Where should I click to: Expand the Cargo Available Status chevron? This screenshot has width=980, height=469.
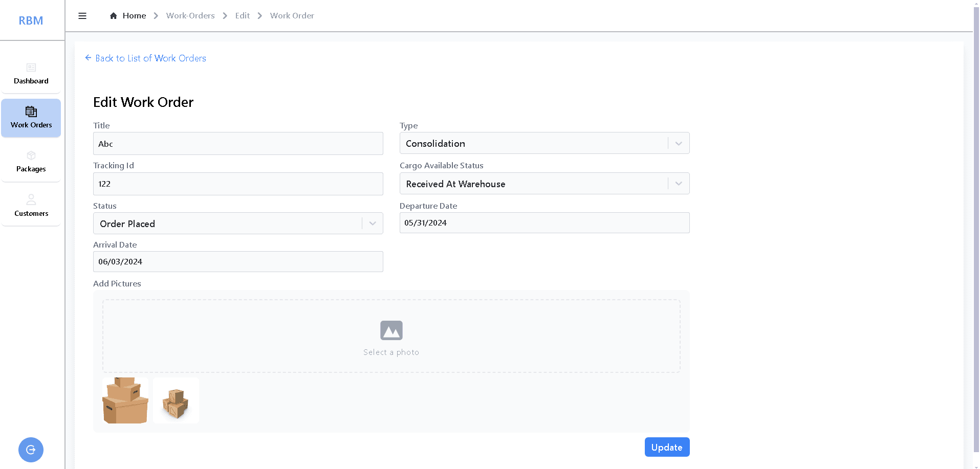[679, 184]
